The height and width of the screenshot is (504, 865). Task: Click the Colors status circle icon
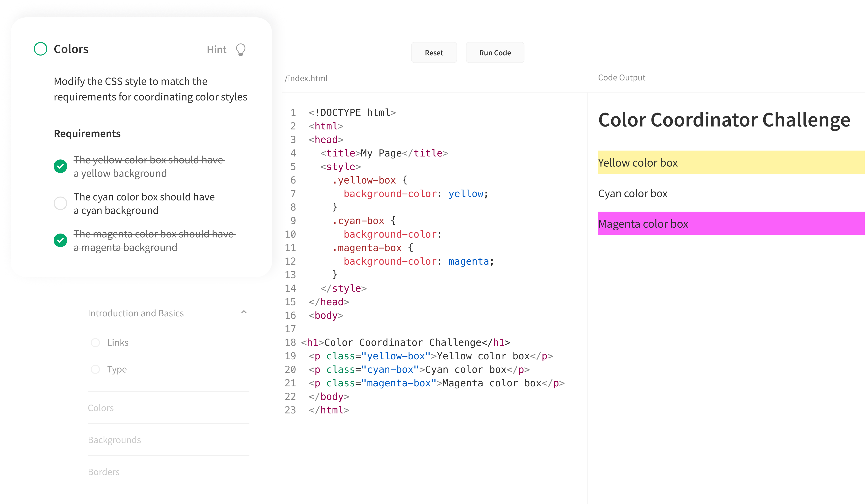41,49
